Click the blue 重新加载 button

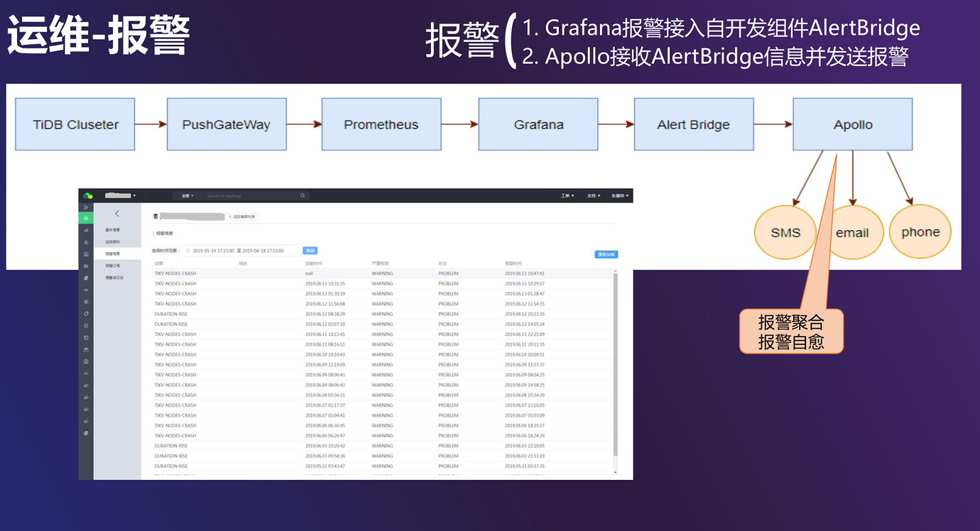pos(606,254)
